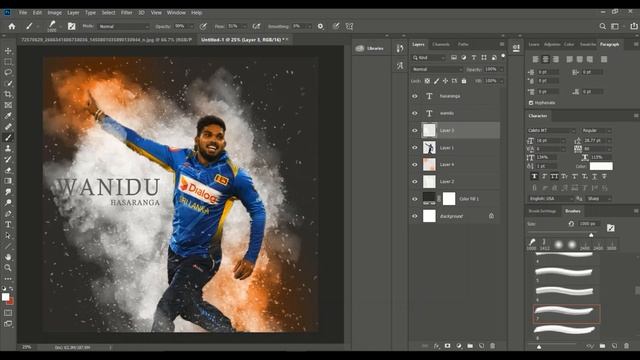
Task: Lock all layer attributes padlock icon
Action: tap(464, 81)
